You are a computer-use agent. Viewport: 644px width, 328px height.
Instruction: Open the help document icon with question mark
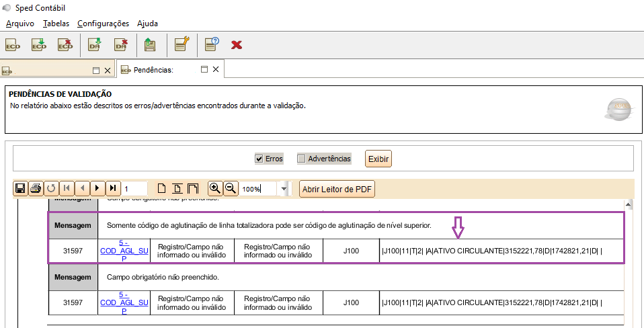tap(212, 44)
